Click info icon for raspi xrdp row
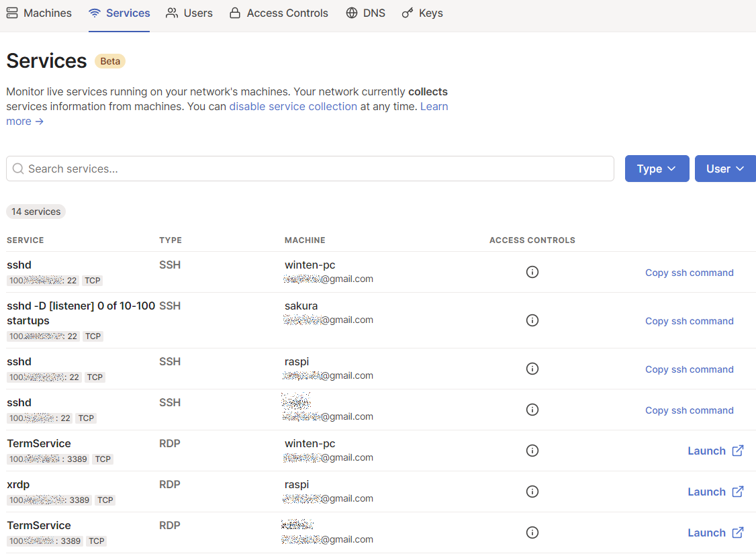Screen dimensions: 756x558 (532, 492)
